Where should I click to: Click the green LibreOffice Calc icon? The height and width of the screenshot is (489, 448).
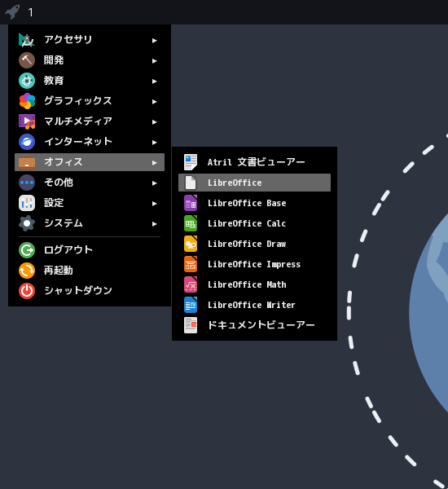point(191,223)
